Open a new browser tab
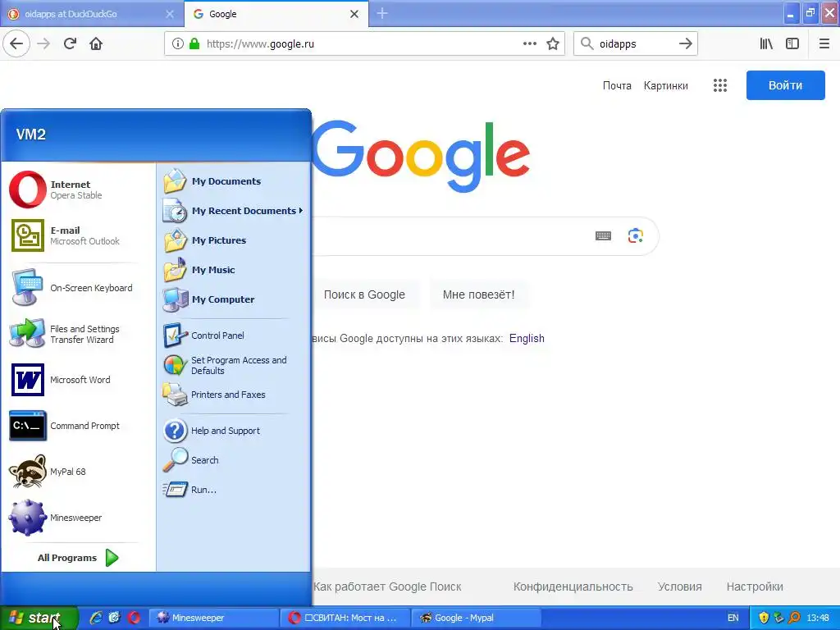This screenshot has width=840, height=630. pyautogui.click(x=382, y=13)
